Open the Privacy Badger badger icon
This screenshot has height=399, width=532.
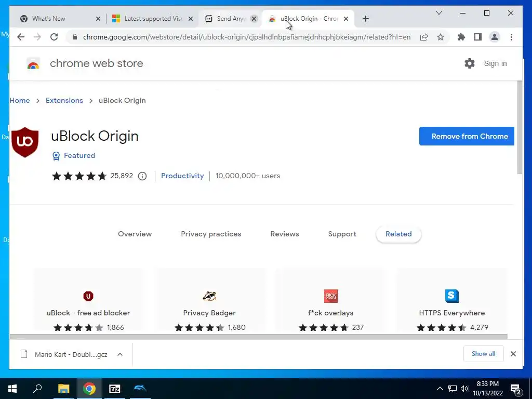[209, 296]
